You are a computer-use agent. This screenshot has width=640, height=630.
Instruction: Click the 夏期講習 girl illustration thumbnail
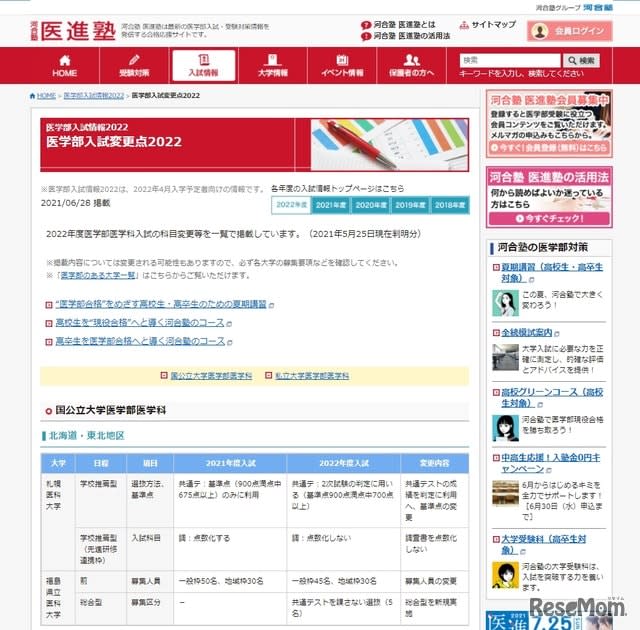click(x=505, y=303)
